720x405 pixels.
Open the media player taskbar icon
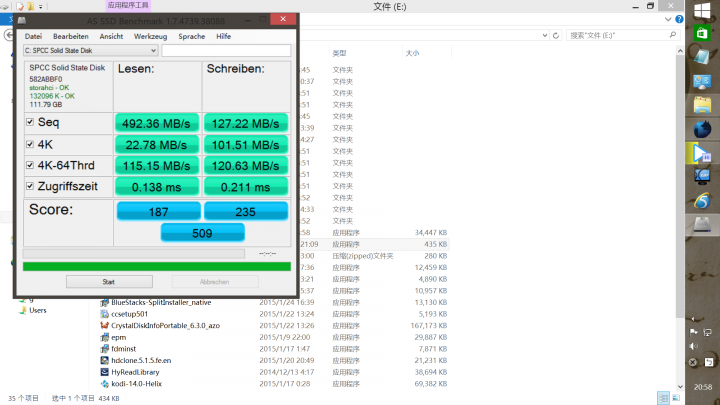(x=701, y=153)
